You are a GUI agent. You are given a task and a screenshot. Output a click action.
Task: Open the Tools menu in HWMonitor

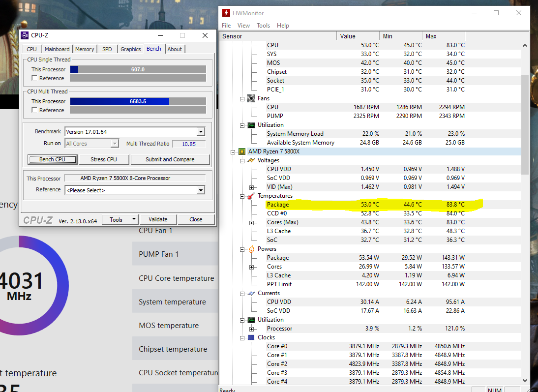263,26
